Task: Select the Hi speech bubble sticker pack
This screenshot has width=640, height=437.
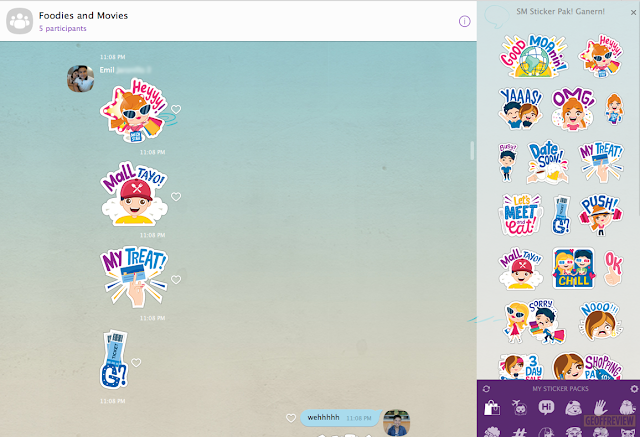Action: click(x=547, y=407)
